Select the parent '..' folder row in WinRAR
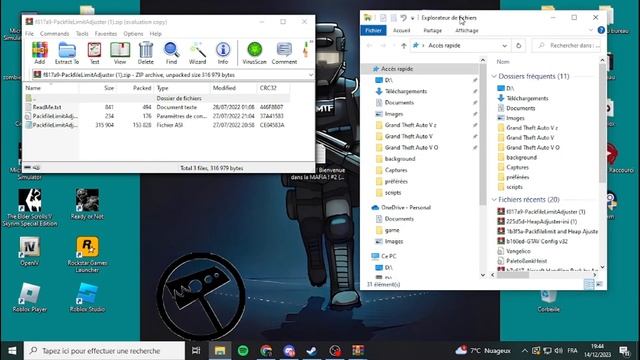Viewport: 640px width, 360px height. click(156, 98)
